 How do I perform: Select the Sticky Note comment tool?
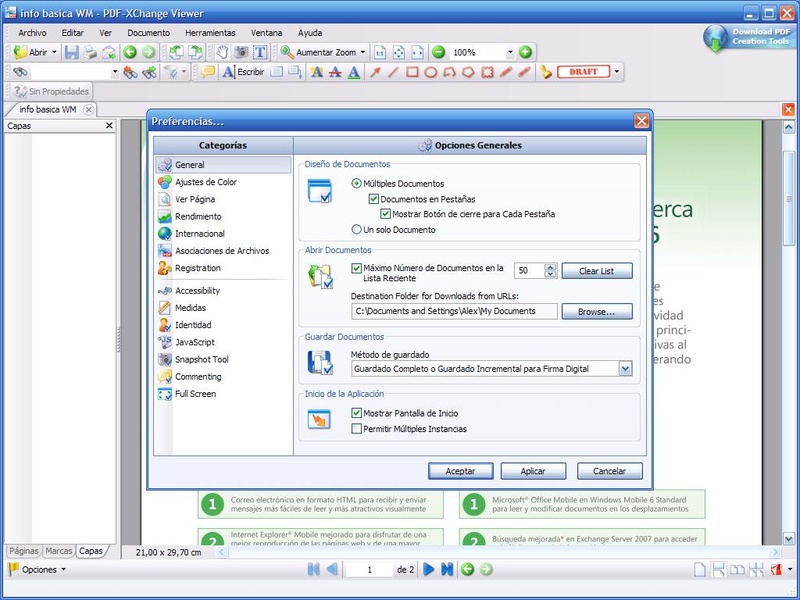coord(208,72)
